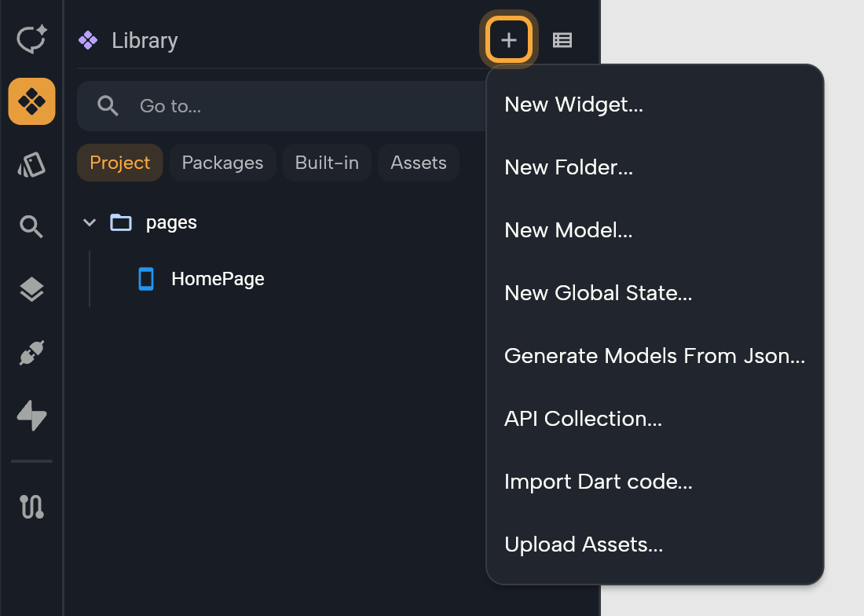Open the layers stack sidebar icon
This screenshot has height=616, width=864.
(31, 289)
